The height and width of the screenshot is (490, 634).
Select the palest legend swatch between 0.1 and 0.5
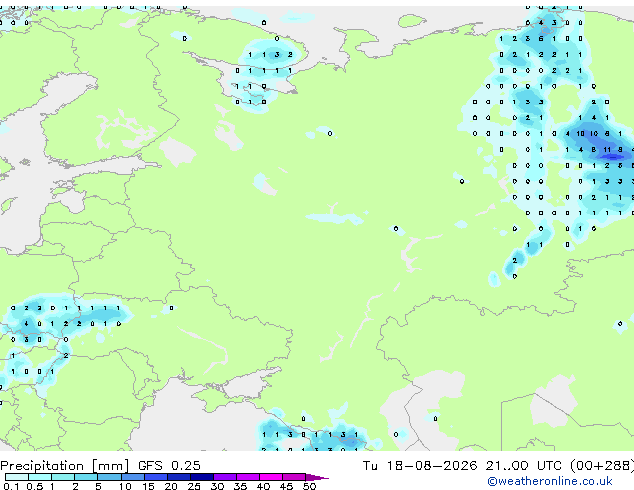point(17,477)
